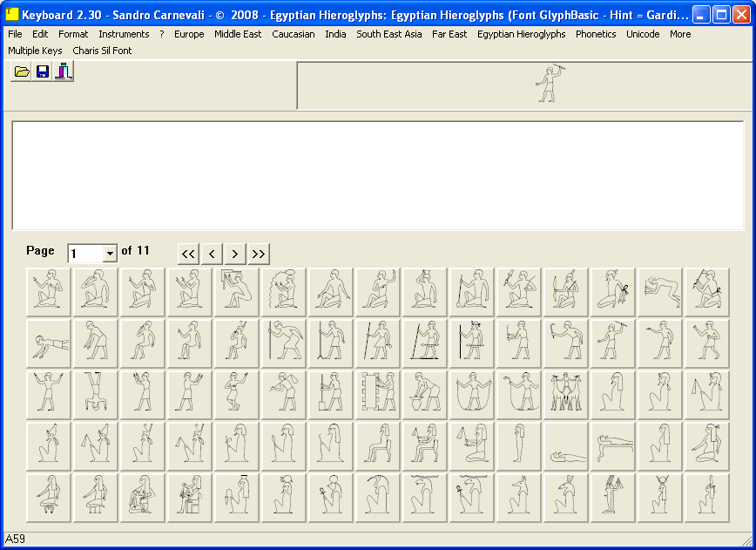Insert the seated child hand-to-mouth glyph
The height and width of the screenshot is (550, 756).
coord(143,343)
